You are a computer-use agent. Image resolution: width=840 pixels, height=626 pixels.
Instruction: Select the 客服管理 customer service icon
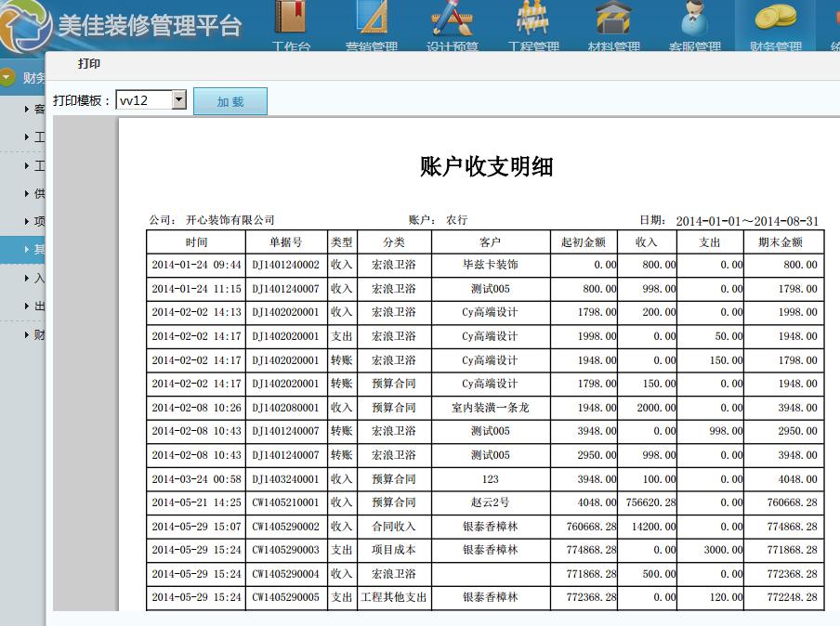click(x=696, y=25)
